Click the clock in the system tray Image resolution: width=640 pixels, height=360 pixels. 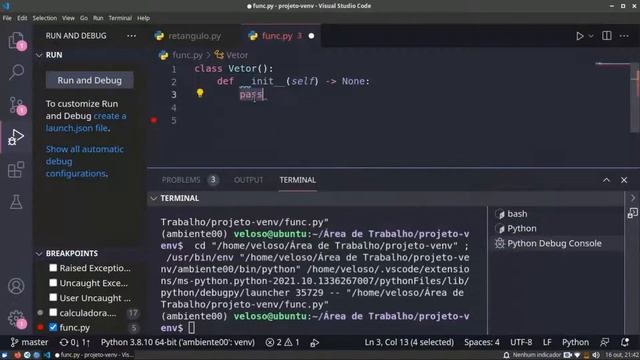click(622, 355)
